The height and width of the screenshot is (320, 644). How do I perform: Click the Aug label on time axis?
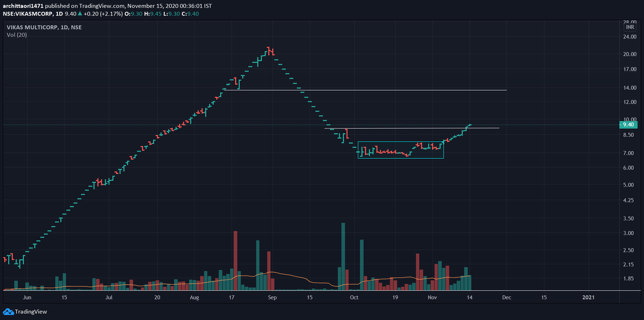coord(195,297)
